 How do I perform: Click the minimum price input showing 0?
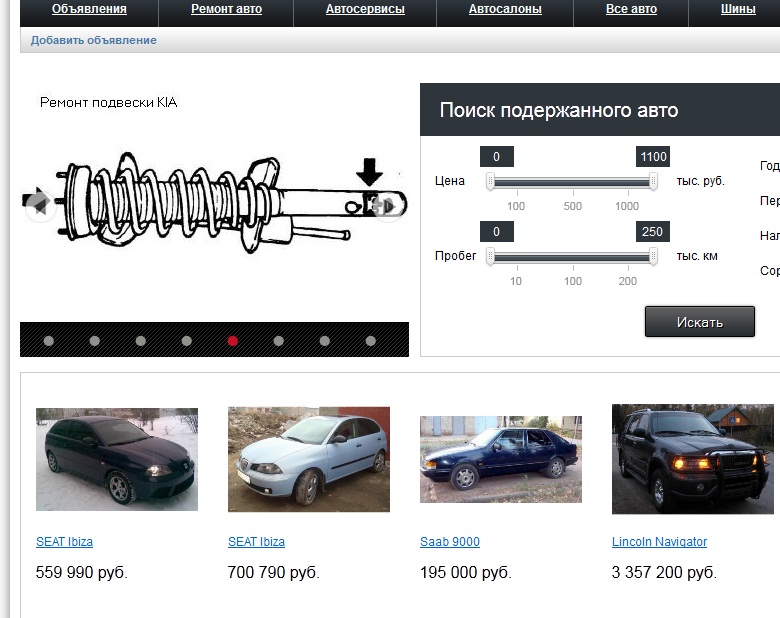coord(497,156)
